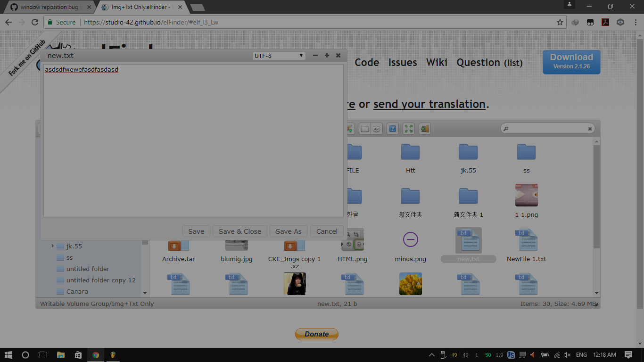Cancel editing new.txt
This screenshot has width=644, height=362.
[x=327, y=231]
